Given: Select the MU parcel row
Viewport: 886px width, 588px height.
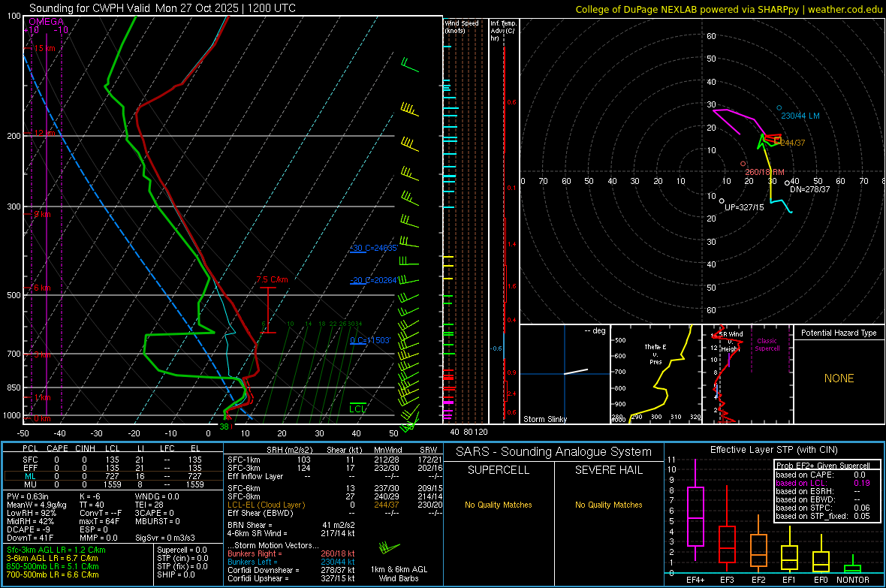Looking at the screenshot, I should 113,484.
